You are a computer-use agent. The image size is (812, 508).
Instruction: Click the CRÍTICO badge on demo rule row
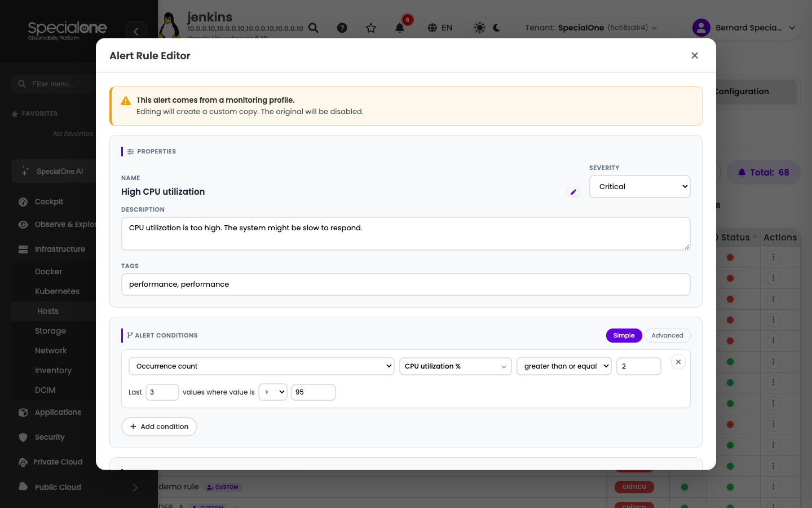tap(634, 487)
